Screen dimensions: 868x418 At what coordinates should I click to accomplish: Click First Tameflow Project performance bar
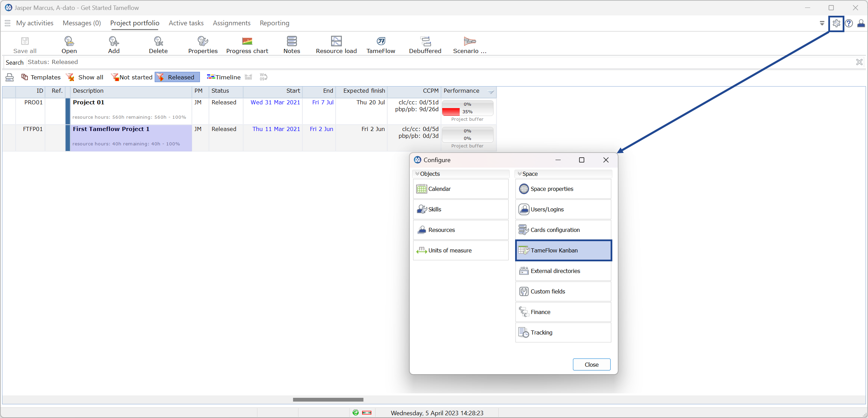[x=468, y=135]
